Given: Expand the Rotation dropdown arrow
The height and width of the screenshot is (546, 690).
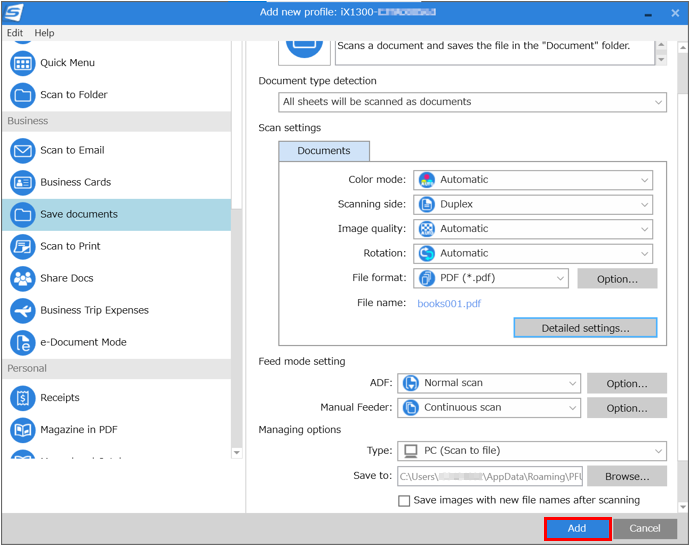Looking at the screenshot, I should (644, 254).
